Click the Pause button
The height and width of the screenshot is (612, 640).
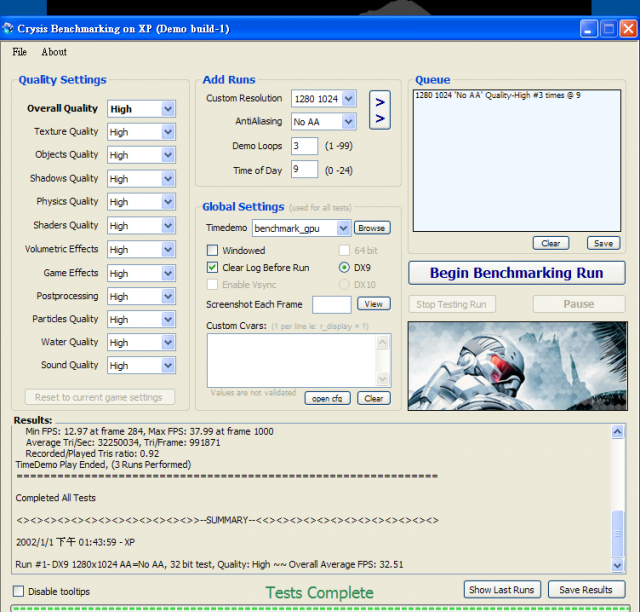click(x=579, y=304)
